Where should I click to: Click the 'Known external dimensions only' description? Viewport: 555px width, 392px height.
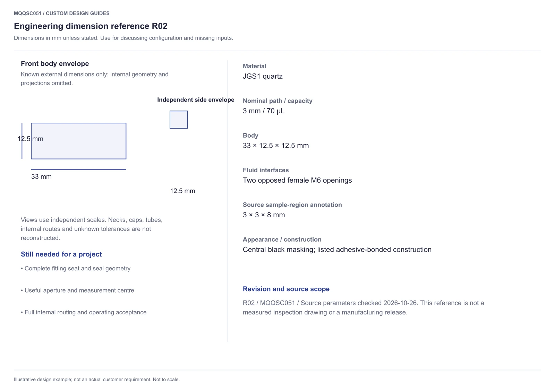[95, 79]
